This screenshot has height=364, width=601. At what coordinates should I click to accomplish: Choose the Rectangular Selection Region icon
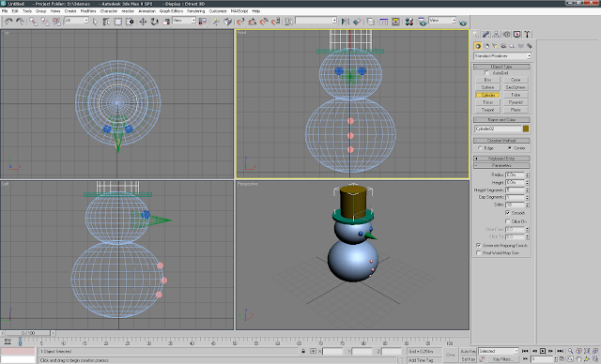coord(118,22)
